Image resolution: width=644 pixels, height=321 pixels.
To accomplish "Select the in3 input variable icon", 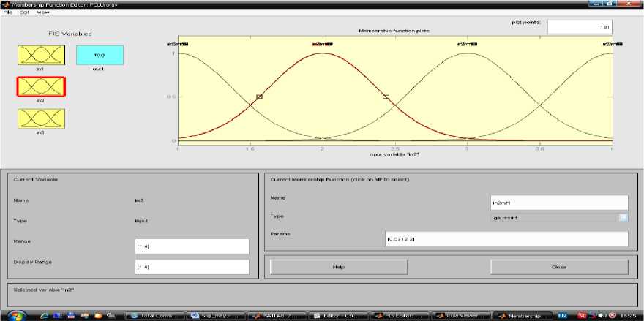I will tap(41, 118).
